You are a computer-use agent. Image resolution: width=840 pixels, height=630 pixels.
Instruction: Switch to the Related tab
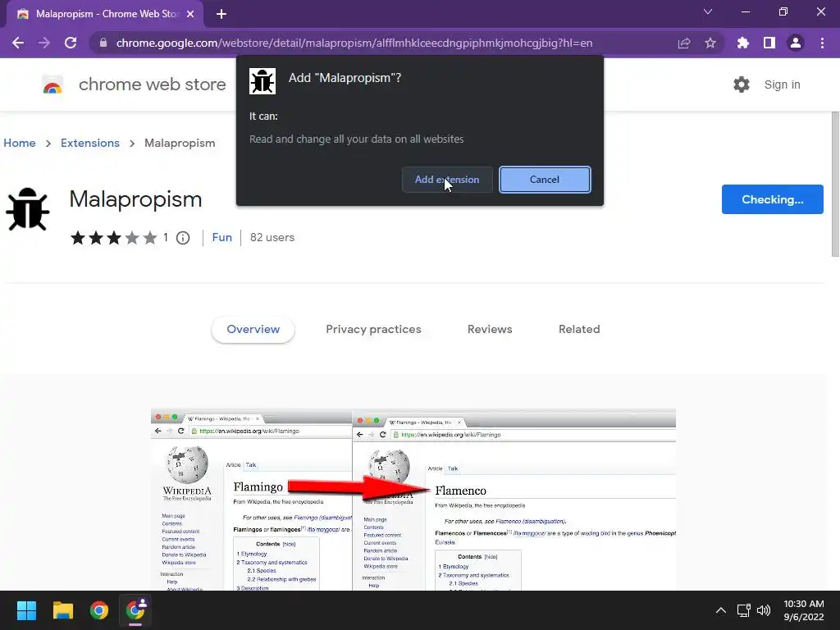579,330
